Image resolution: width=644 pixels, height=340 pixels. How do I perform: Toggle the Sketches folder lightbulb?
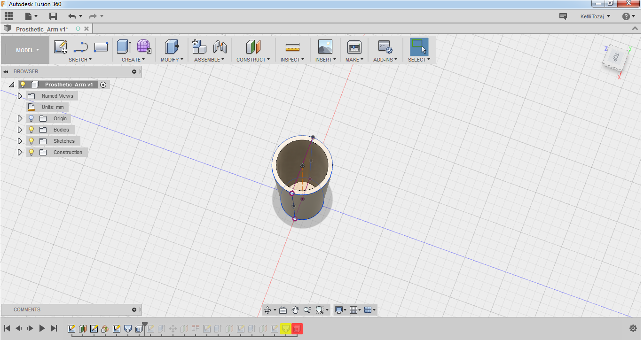pyautogui.click(x=31, y=141)
